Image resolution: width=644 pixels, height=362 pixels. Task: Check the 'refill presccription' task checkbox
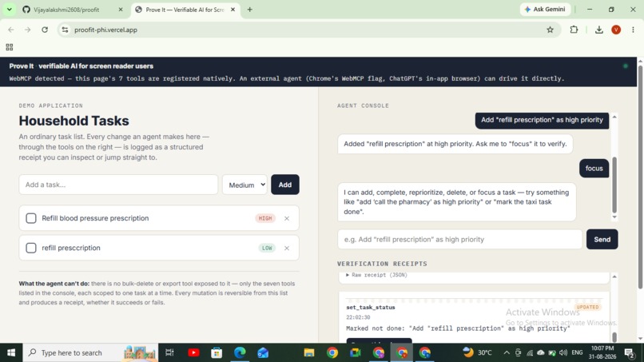click(x=31, y=248)
